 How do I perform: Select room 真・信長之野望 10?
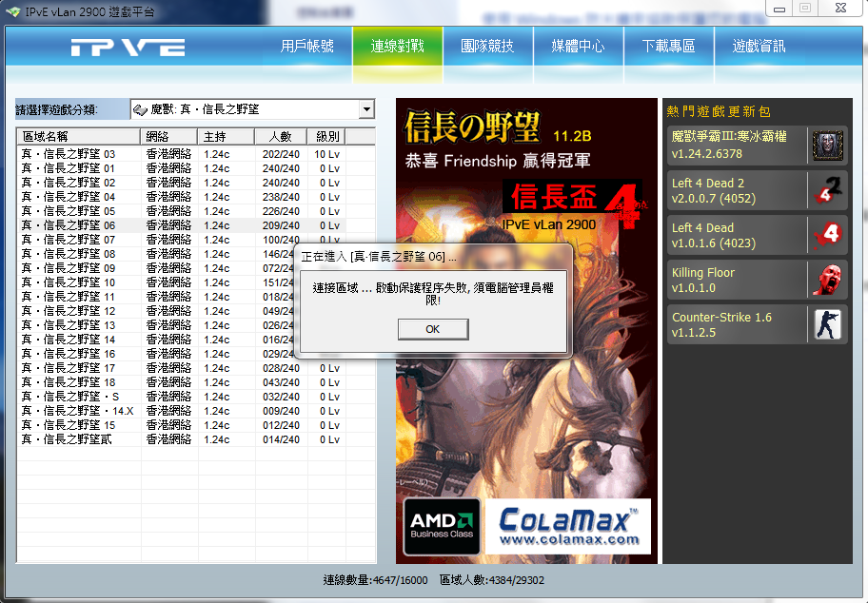[156, 282]
